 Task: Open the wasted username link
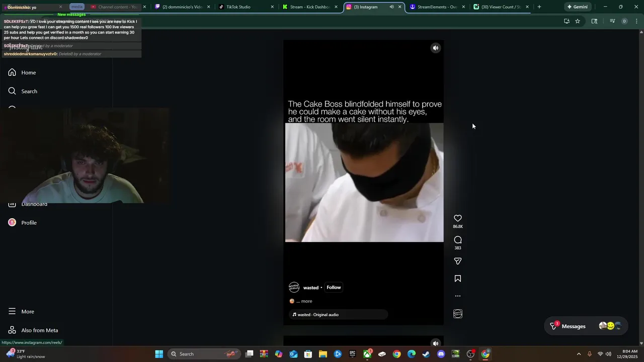point(311,288)
